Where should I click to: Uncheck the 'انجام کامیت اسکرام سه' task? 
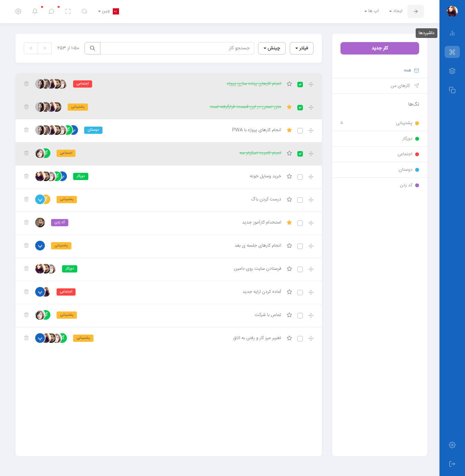[300, 154]
